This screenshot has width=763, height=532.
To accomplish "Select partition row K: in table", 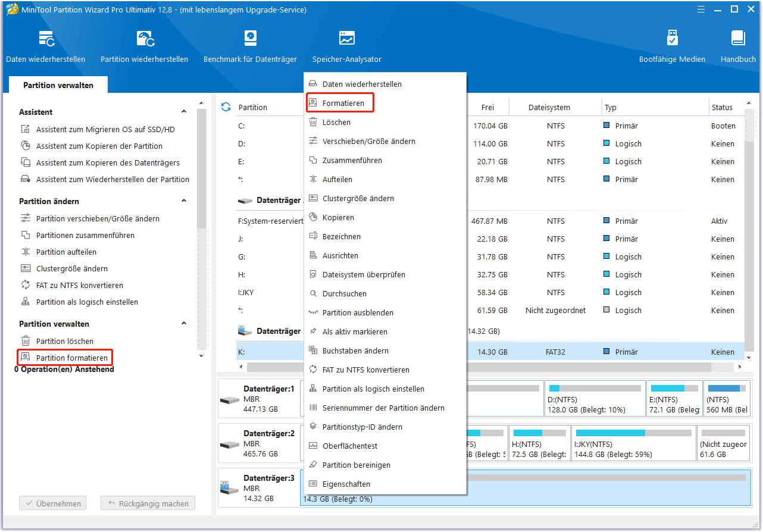I will (x=490, y=352).
